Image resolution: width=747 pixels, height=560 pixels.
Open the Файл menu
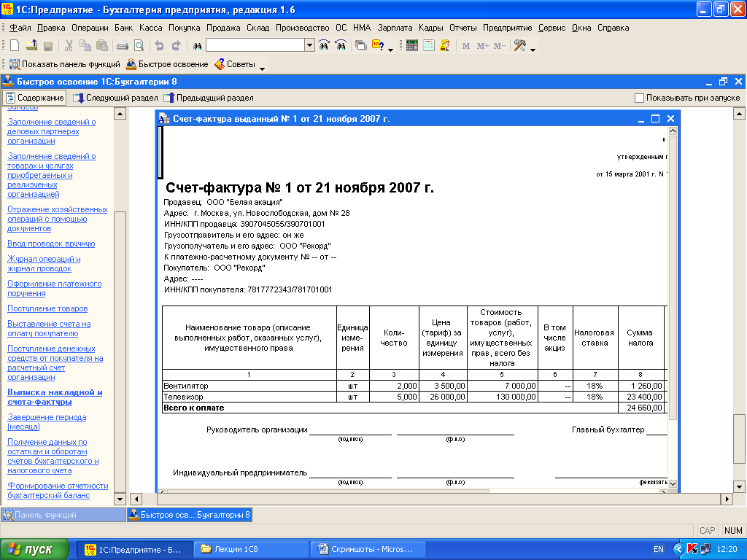(20, 28)
